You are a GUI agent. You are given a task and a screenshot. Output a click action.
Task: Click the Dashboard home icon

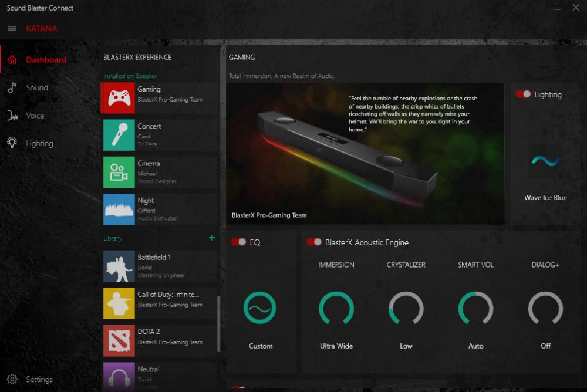click(12, 59)
